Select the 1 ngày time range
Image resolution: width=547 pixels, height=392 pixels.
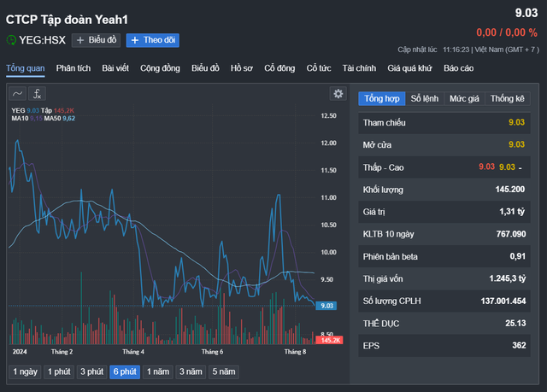coord(24,372)
